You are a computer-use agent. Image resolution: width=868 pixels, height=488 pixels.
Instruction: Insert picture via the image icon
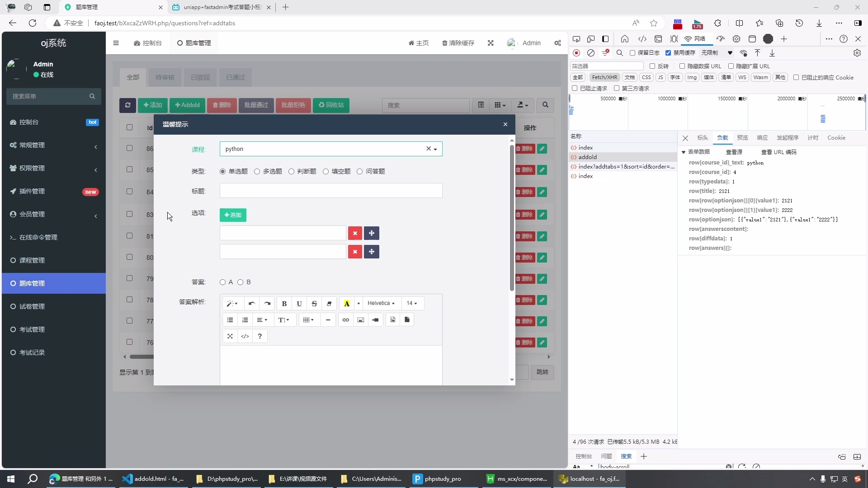[x=361, y=320]
